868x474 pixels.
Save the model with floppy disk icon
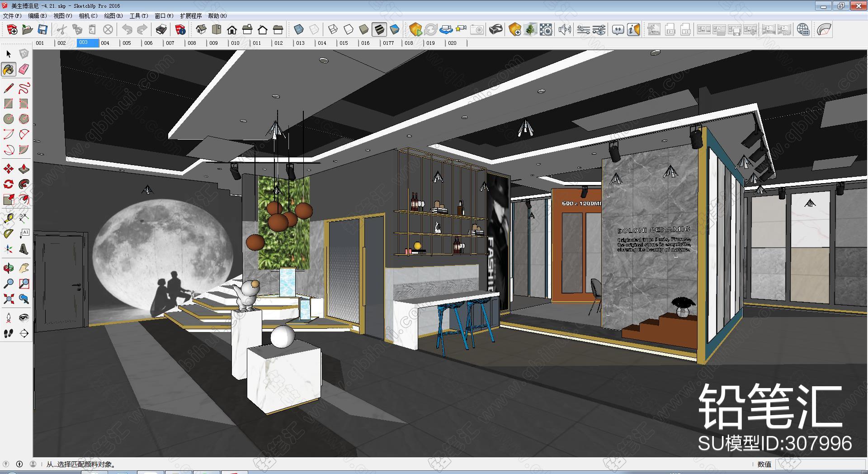click(42, 30)
